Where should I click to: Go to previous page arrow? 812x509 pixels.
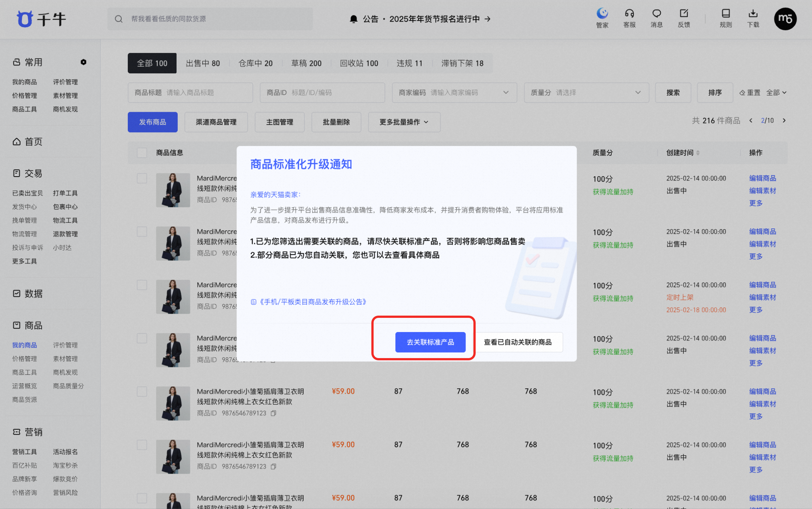(751, 120)
